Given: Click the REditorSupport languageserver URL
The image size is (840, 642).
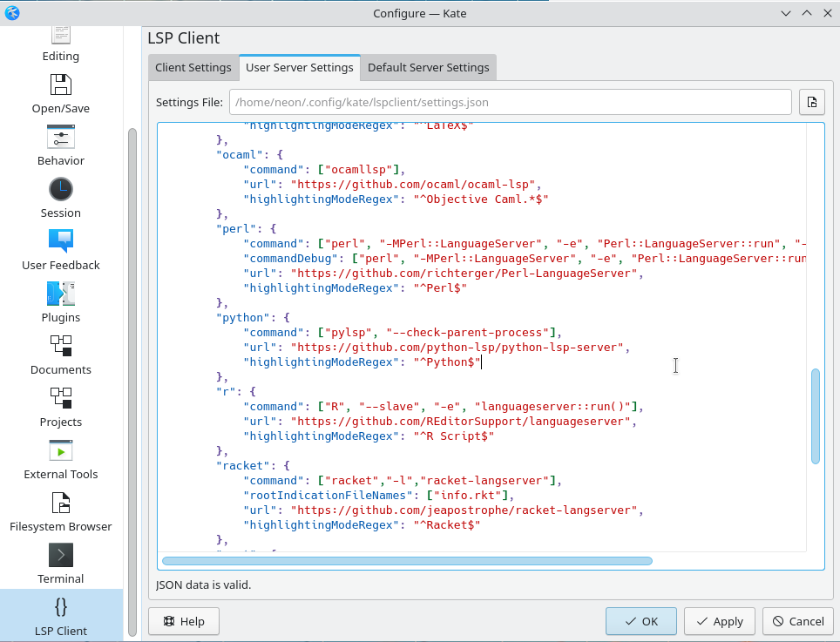Looking at the screenshot, I should (x=461, y=422).
